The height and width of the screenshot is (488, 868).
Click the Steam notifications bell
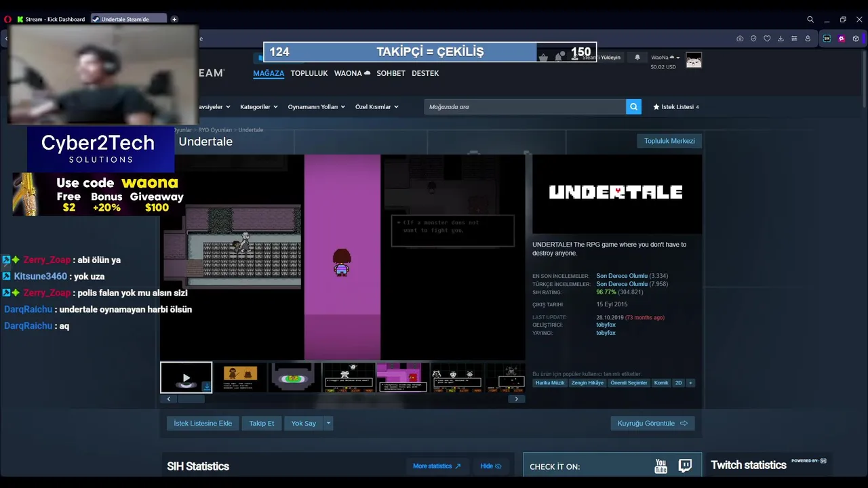point(637,58)
